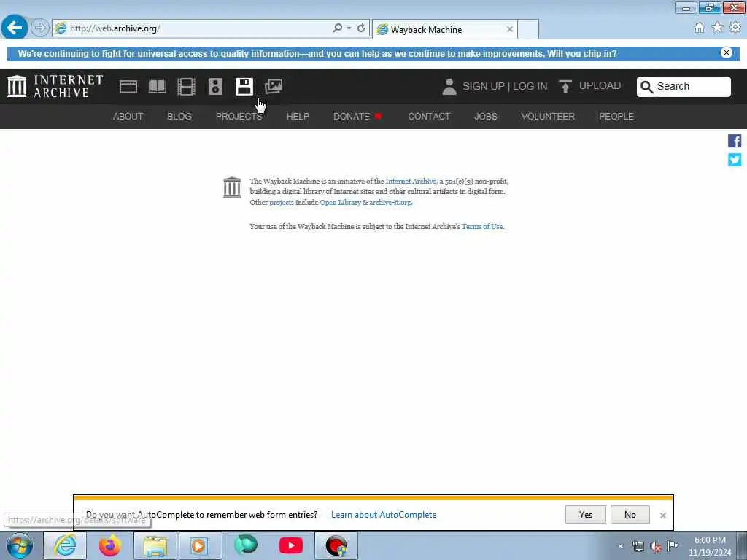Screen dimensions: 747x560
Task: Go back with browser Back arrow
Action: [15, 28]
